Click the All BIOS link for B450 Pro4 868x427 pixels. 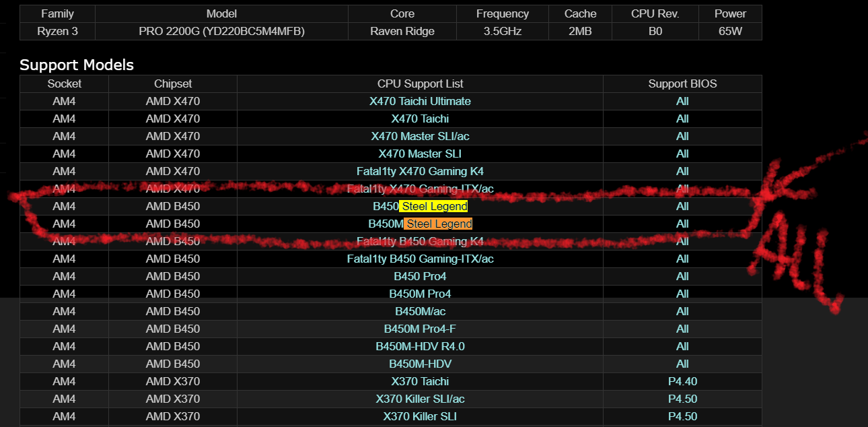(x=682, y=276)
